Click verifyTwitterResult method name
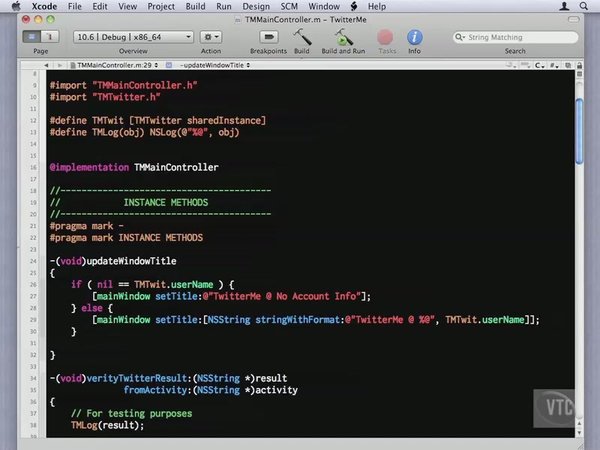The image size is (600, 450). (137, 378)
